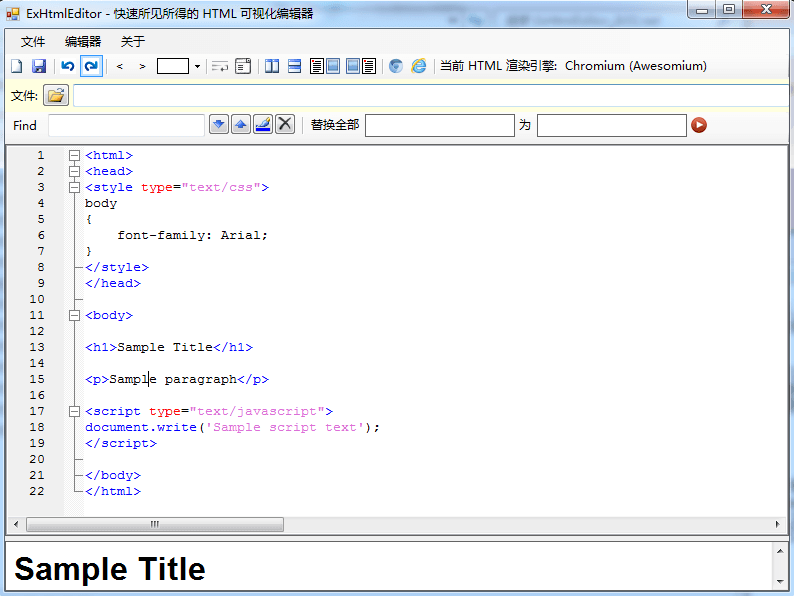Switch rendering engine to Chromium icon
This screenshot has width=794, height=596.
coord(396,66)
